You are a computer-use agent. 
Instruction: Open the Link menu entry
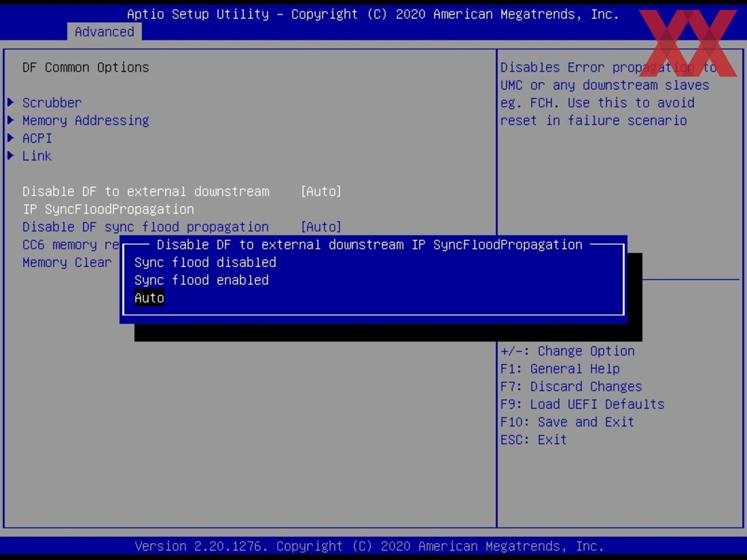click(37, 156)
